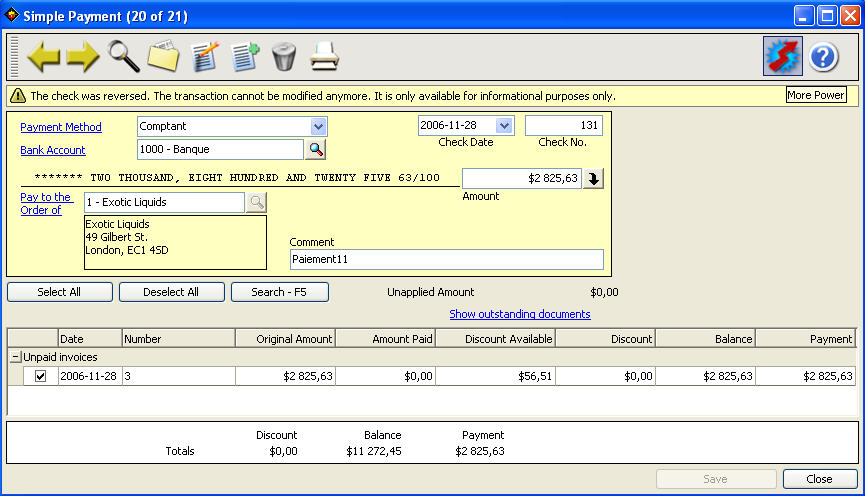This screenshot has width=865, height=496.
Task: Expand the Comptant payment method dropdown
Action: point(318,126)
